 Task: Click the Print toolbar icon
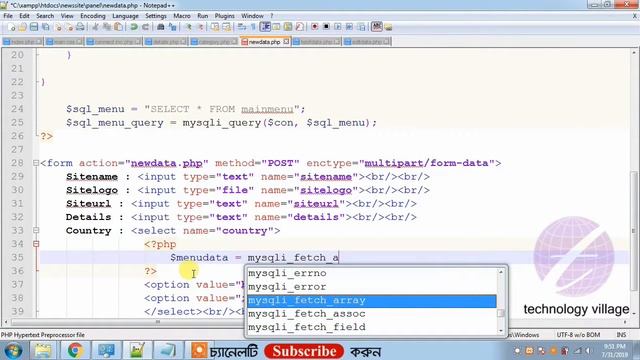pyautogui.click(x=80, y=27)
